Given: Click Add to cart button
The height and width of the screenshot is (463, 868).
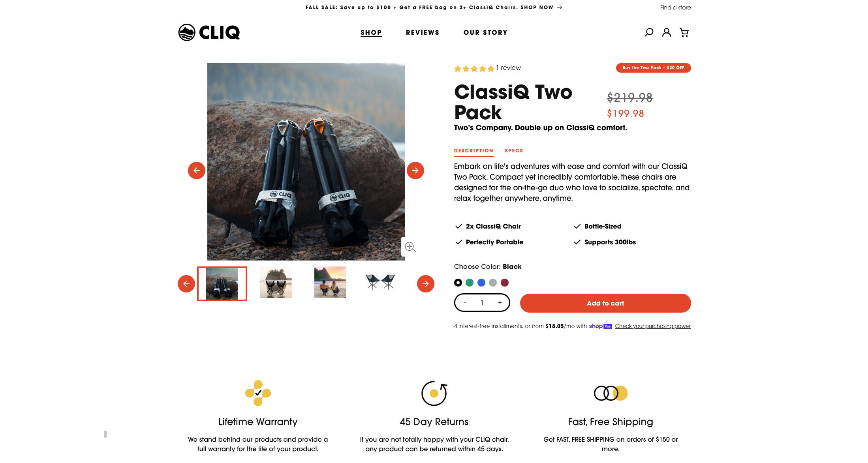Looking at the screenshot, I should pos(605,303).
